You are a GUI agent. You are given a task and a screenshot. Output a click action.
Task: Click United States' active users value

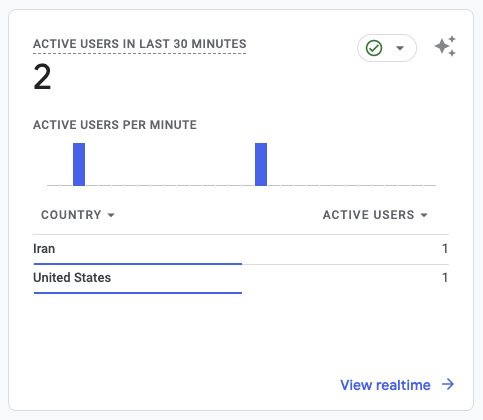pos(445,278)
